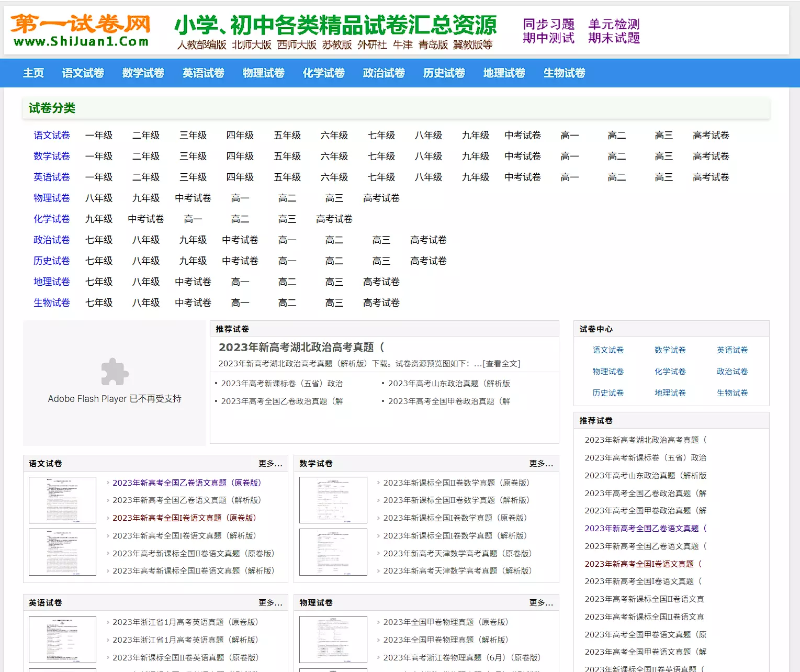
Task: Expand 更多 in the 物理试卷 section
Action: point(540,602)
